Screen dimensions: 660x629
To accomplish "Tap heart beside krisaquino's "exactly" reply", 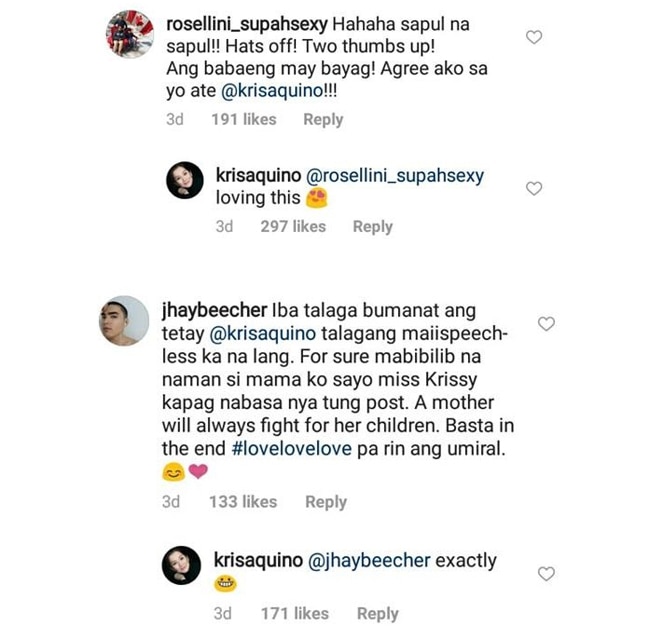I will click(x=546, y=574).
